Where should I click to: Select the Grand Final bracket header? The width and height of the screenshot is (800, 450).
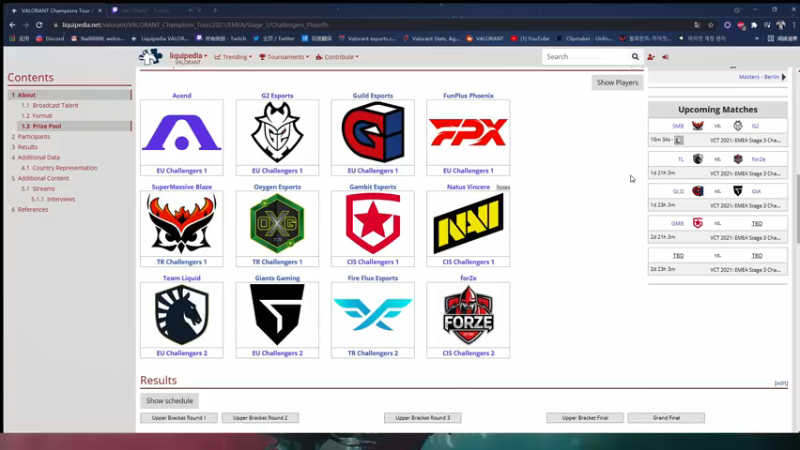[666, 417]
